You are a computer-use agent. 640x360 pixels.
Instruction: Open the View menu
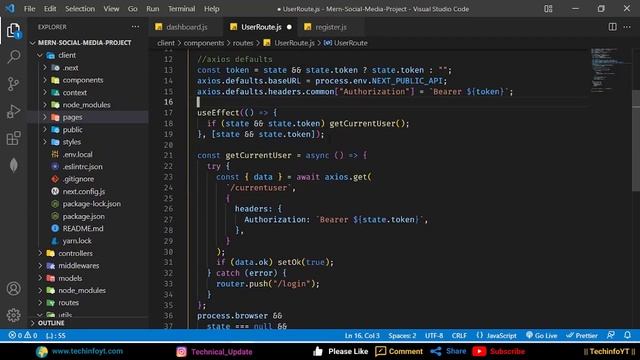111,9
